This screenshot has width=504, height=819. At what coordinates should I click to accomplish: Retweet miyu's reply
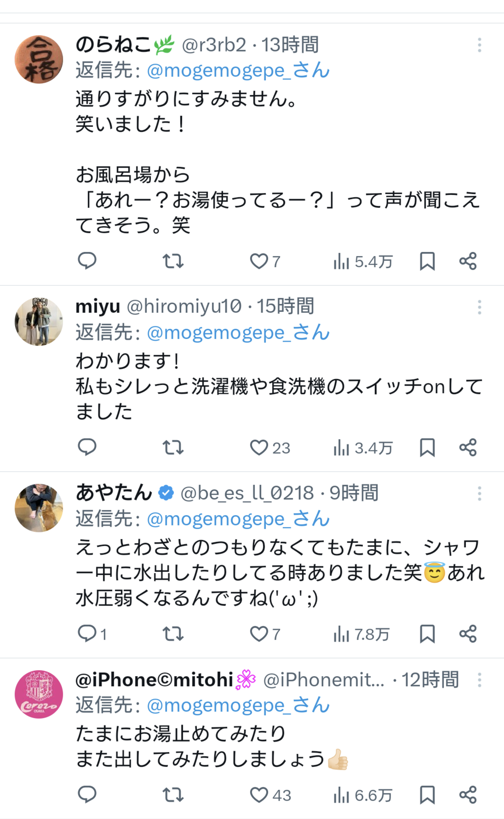click(173, 447)
